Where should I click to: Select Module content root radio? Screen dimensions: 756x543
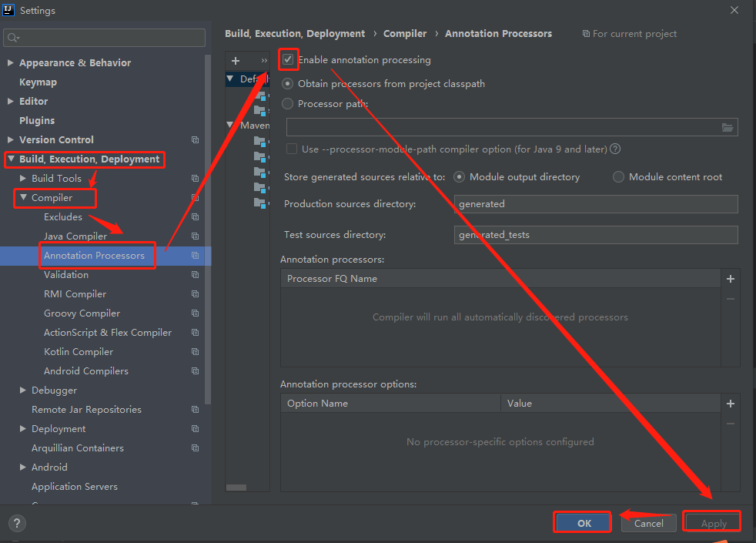pos(618,177)
